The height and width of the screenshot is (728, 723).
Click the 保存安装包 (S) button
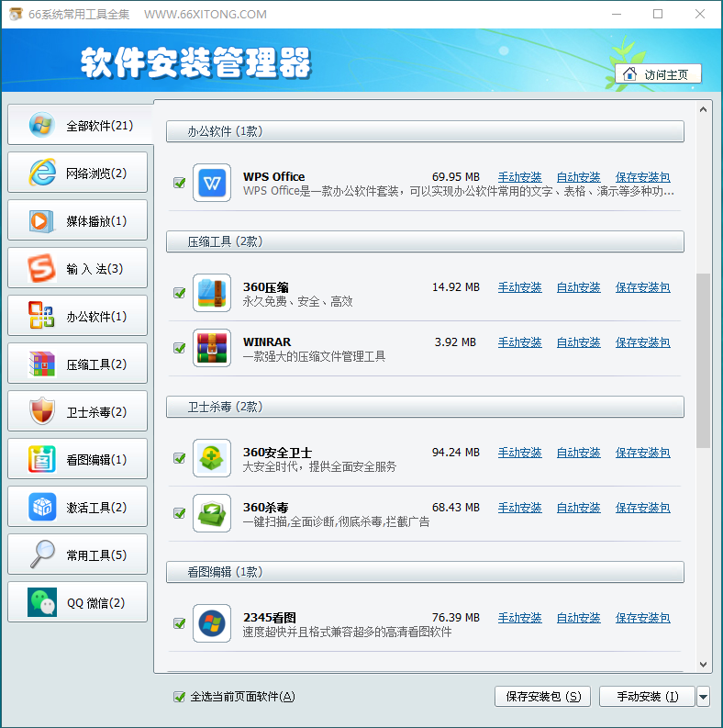(x=542, y=697)
